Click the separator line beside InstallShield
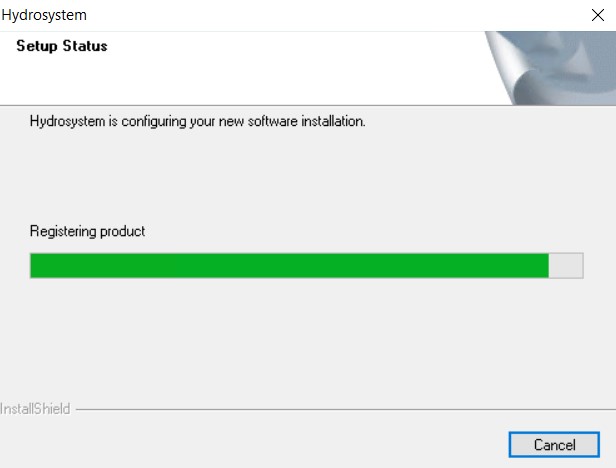This screenshot has height=468, width=616. click(346, 409)
